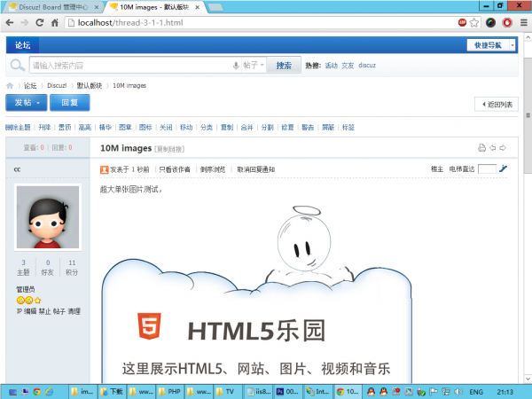
Task: Click the first QQ penguin tray icon
Action: 372,392
